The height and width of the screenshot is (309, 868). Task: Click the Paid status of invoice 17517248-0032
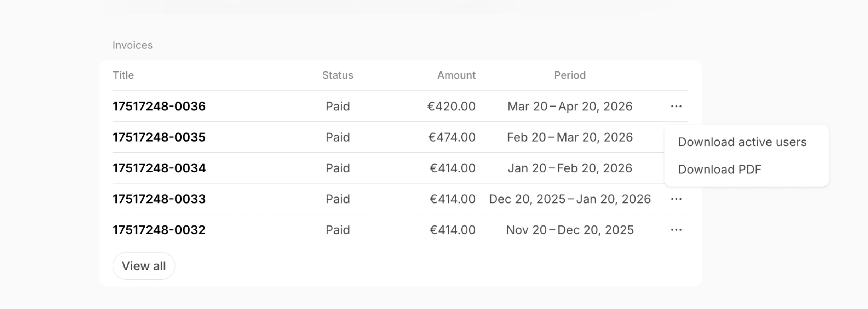tap(338, 230)
